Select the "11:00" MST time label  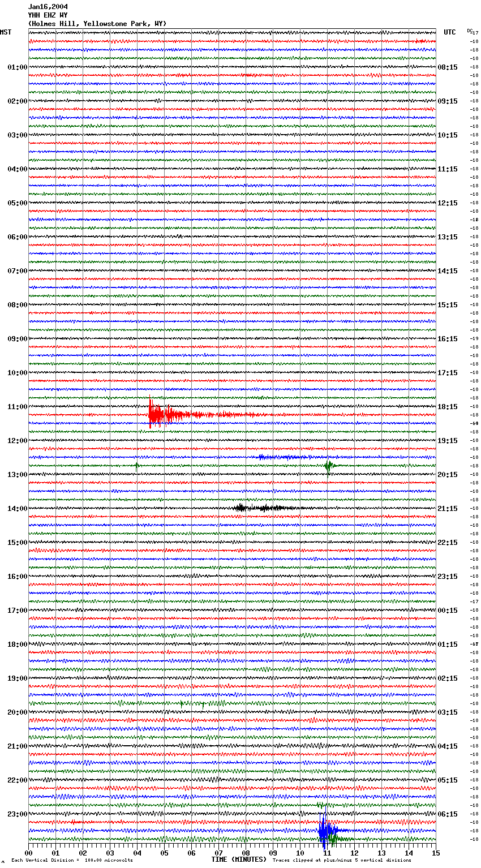(18, 407)
